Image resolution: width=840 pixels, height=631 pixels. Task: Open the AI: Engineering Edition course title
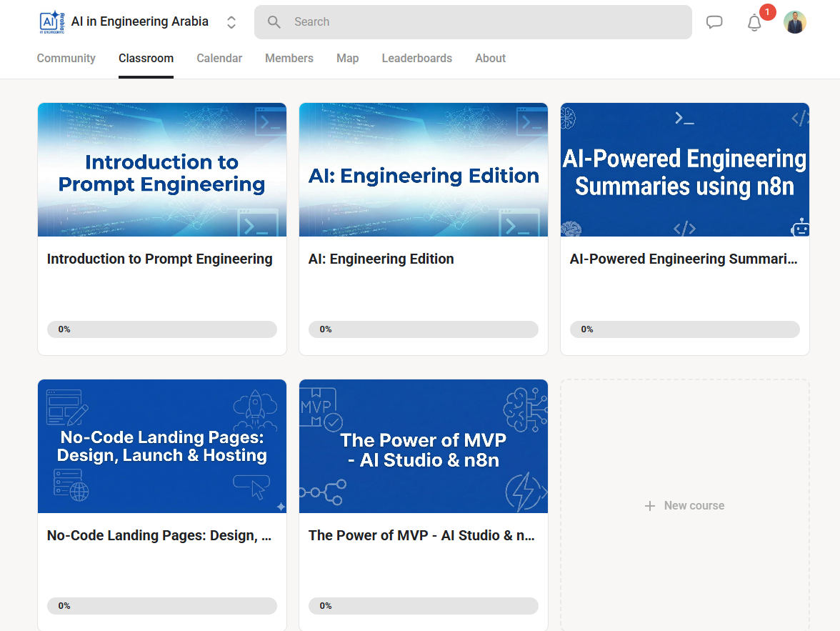pyautogui.click(x=381, y=259)
